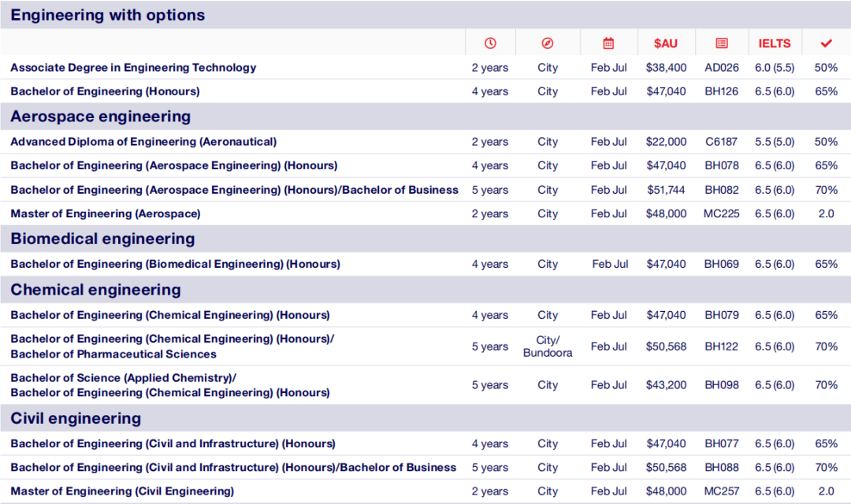
Task: Click $50,568 fee in BH088 row
Action: (666, 469)
